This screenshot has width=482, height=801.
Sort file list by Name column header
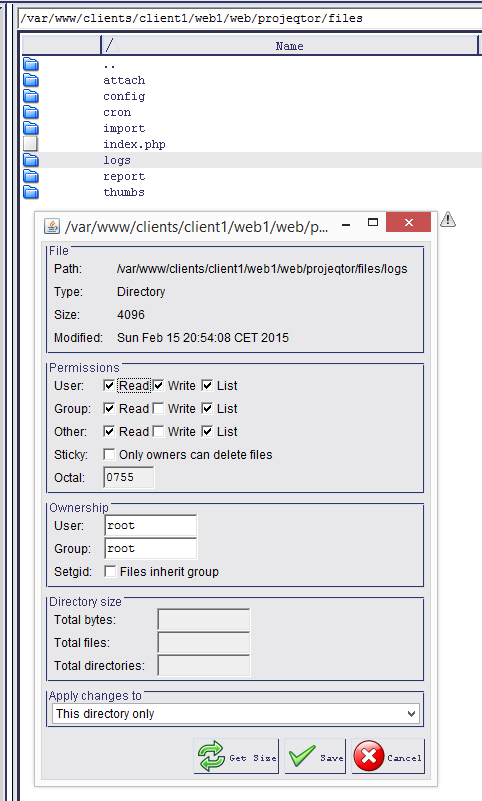tap(290, 46)
